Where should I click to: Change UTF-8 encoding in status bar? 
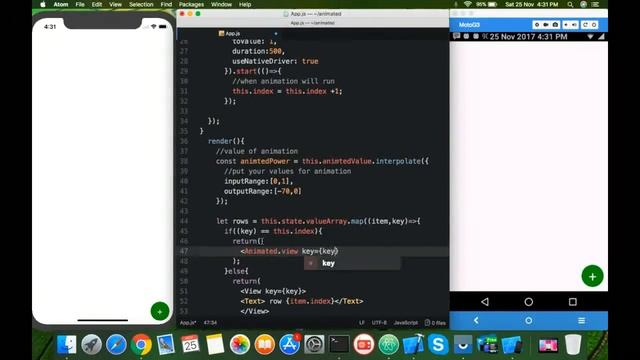[379, 323]
